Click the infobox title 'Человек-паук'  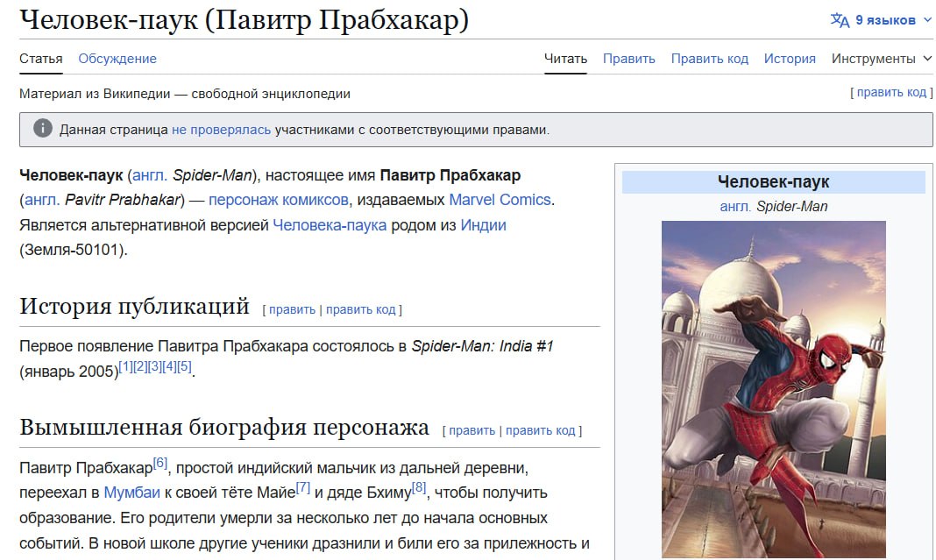coord(774,181)
